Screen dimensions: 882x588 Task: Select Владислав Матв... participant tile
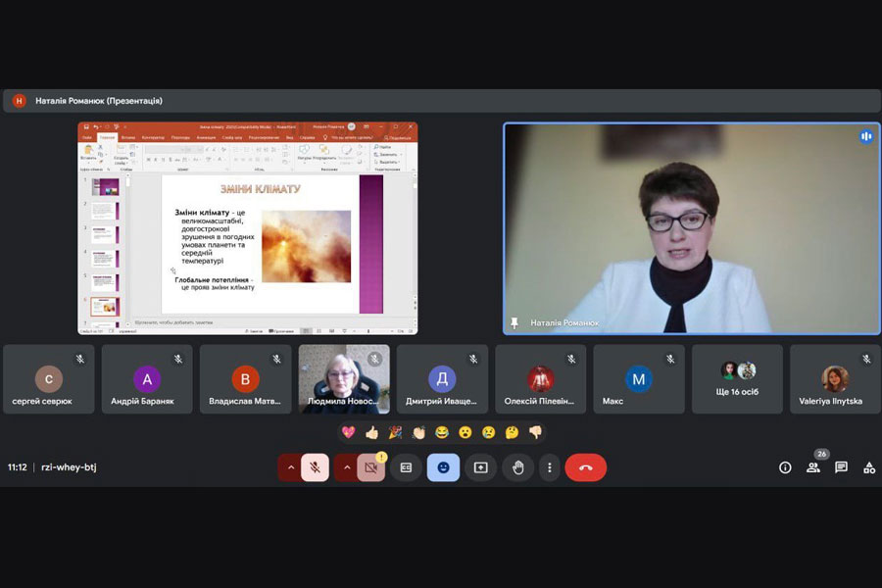pos(245,379)
